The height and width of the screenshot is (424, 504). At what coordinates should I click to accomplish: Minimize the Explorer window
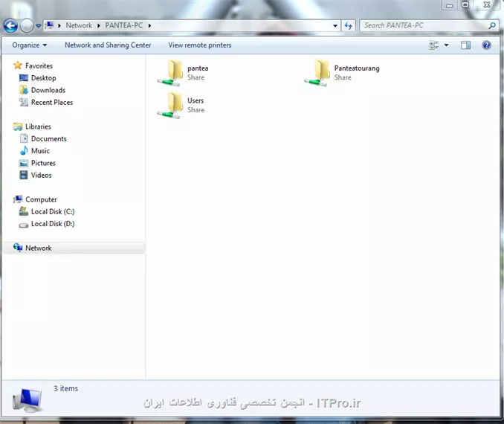pos(450,5)
